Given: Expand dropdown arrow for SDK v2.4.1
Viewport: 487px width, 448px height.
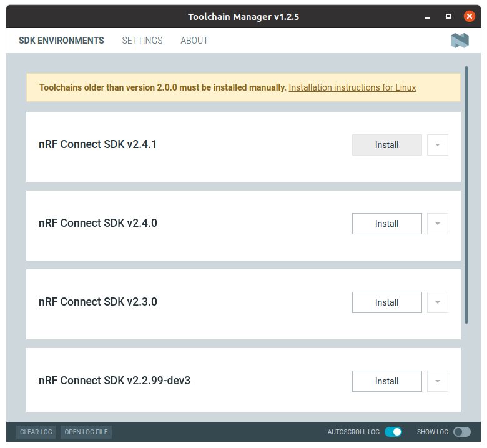Looking at the screenshot, I should 438,145.
